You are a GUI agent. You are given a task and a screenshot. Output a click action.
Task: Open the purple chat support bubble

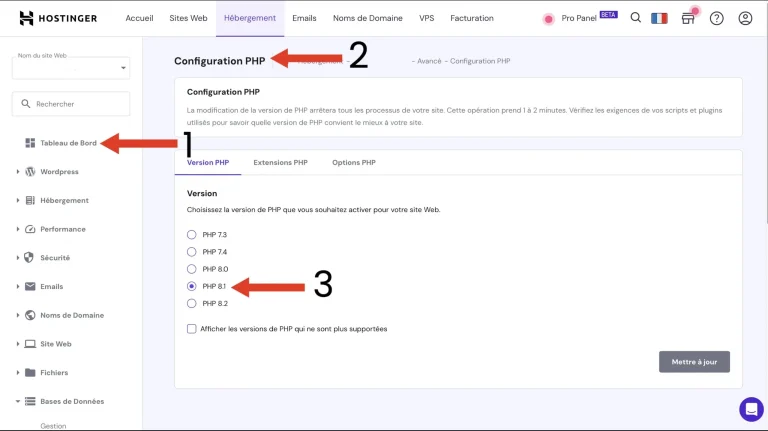click(x=750, y=409)
